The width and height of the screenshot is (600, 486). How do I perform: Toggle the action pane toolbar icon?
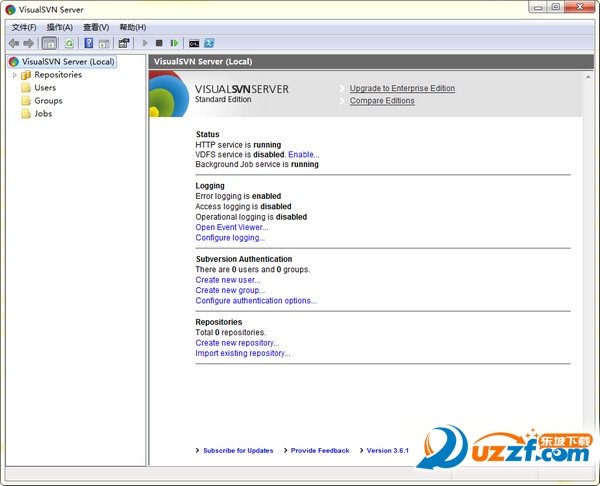tap(104, 44)
